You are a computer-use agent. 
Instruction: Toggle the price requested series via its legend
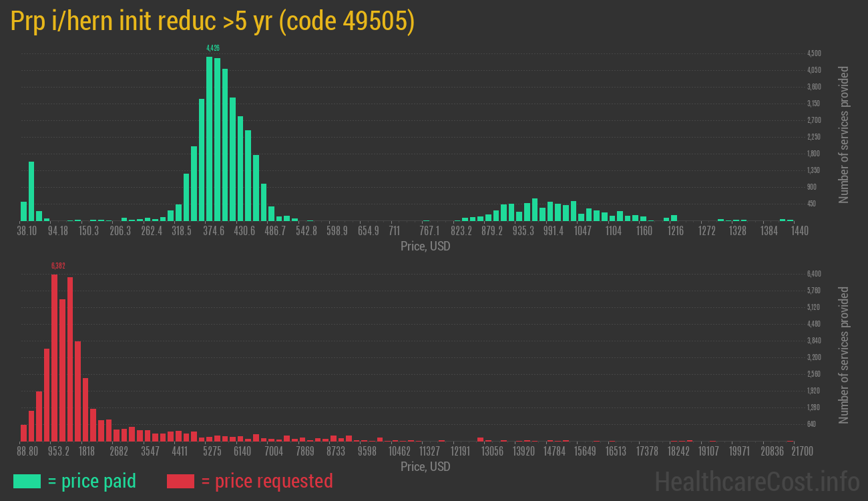[x=267, y=481]
